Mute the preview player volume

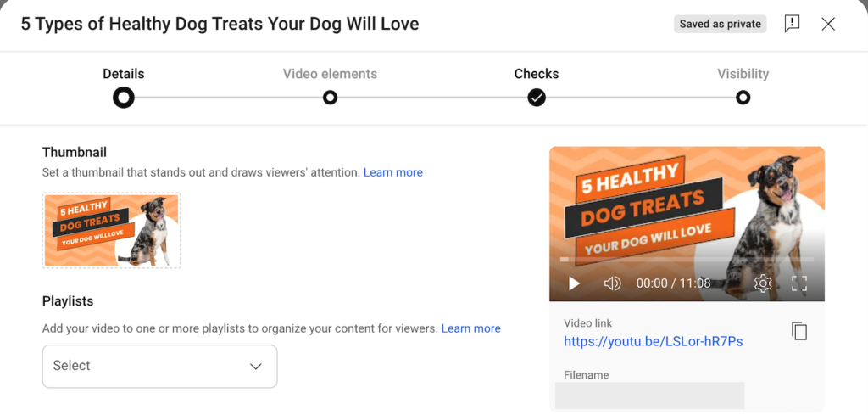click(x=612, y=283)
